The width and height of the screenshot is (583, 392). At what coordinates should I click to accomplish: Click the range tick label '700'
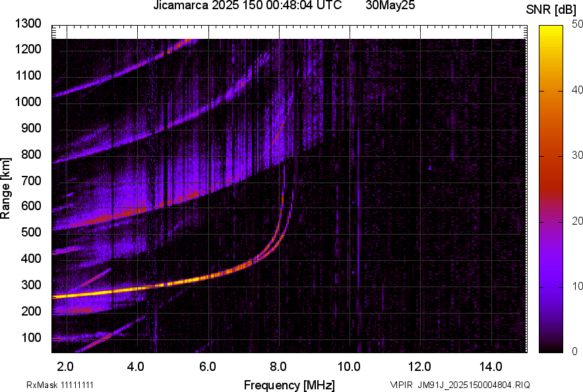tap(31, 181)
